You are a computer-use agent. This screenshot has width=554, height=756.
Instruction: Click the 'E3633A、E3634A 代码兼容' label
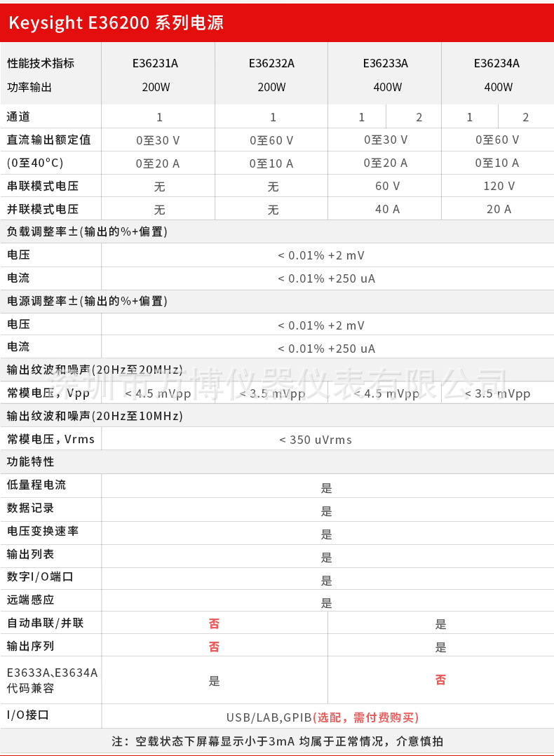(x=52, y=680)
